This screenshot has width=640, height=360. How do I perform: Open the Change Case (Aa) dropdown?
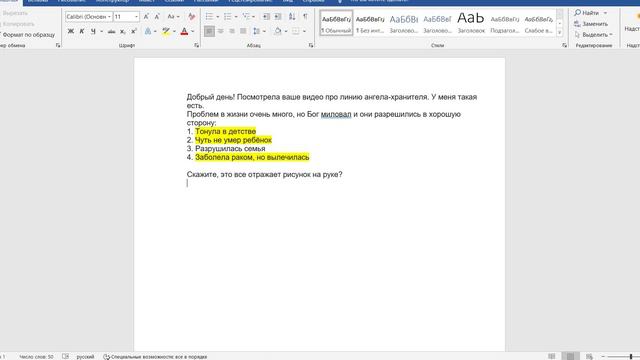173,17
